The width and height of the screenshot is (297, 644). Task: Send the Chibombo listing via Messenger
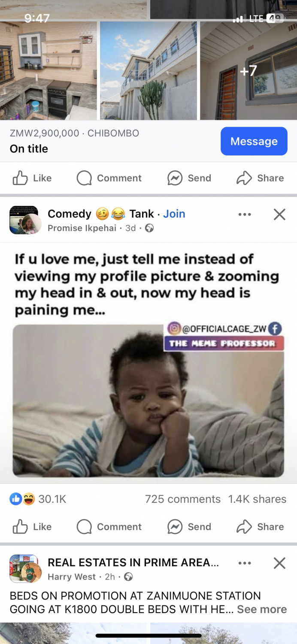pyautogui.click(x=189, y=178)
